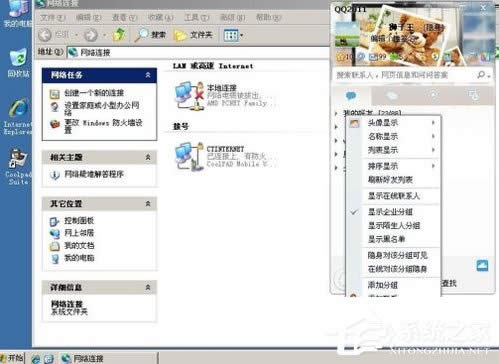Open 我的电脑 link in 其它位置
Screen dimensions: 499x364
(x=79, y=258)
